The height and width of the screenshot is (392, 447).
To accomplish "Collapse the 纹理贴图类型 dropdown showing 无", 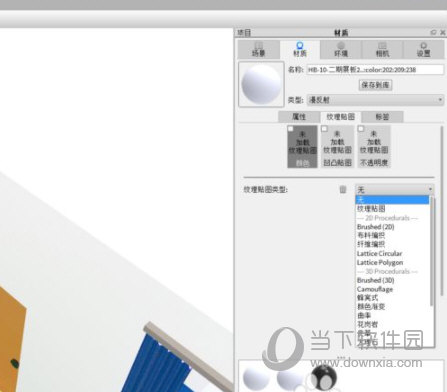I will coord(395,190).
